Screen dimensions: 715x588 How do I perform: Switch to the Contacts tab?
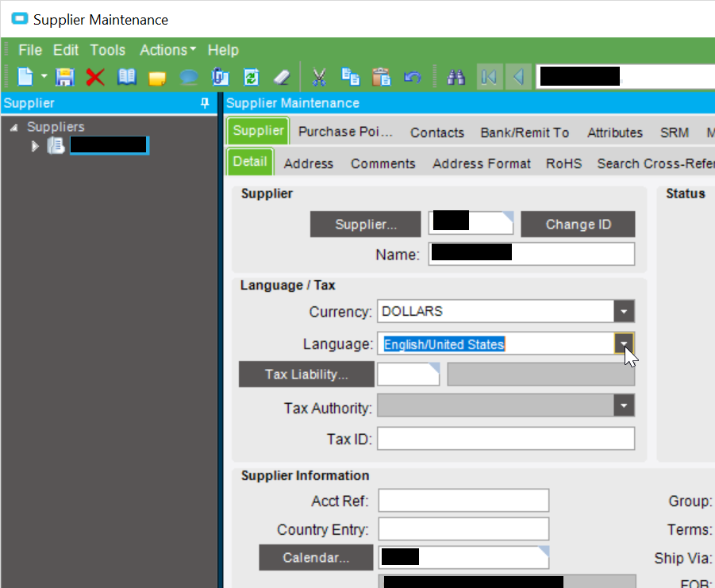click(436, 133)
